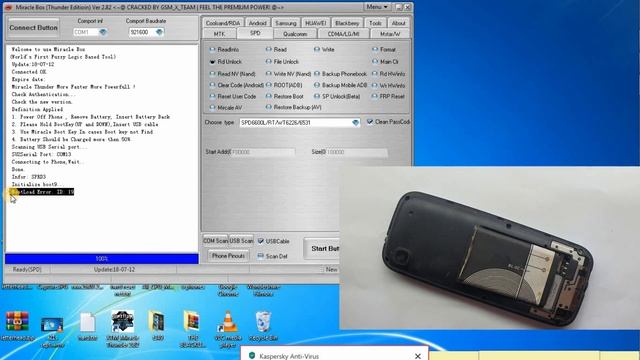Select the Write radio option

pos(324,49)
